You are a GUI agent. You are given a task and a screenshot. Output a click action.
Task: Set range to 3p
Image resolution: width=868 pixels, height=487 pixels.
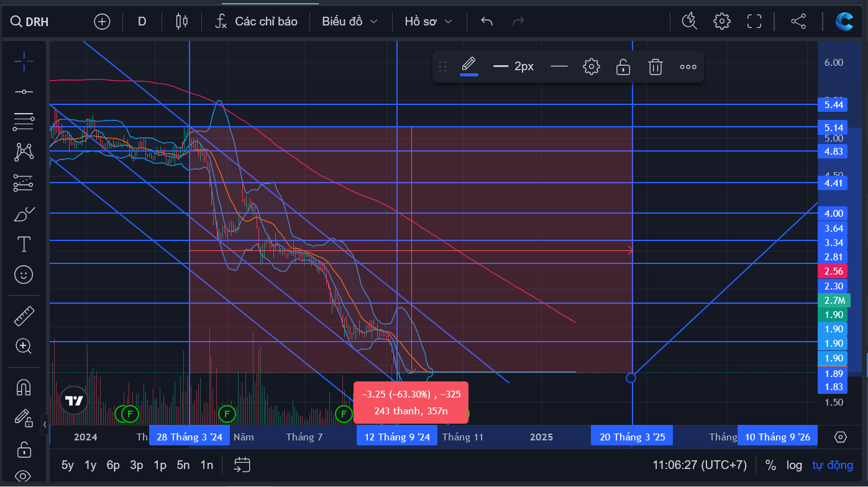click(137, 465)
